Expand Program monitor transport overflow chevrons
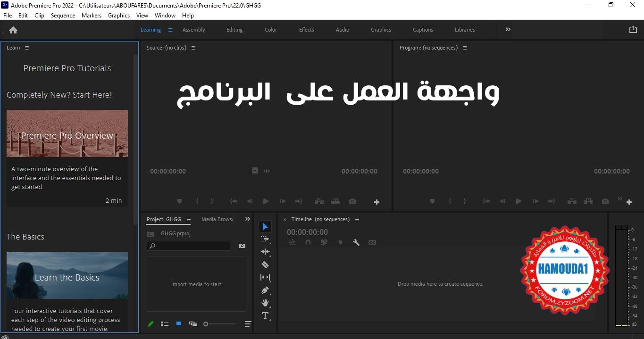The image size is (644, 339). click(x=620, y=198)
